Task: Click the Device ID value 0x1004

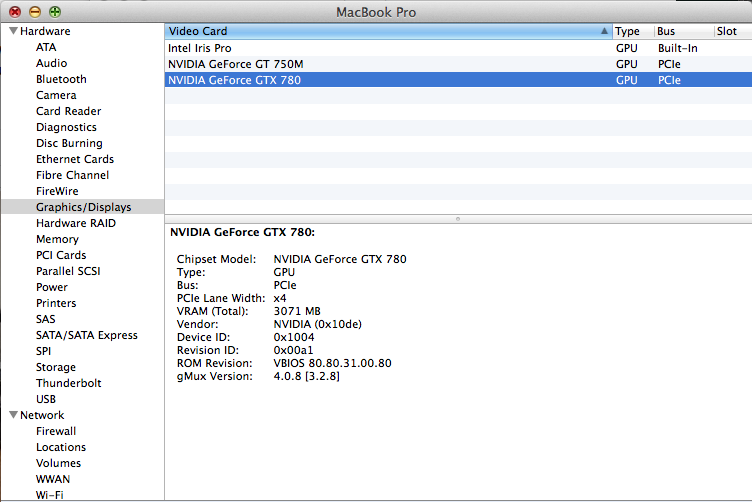Action: [x=294, y=337]
